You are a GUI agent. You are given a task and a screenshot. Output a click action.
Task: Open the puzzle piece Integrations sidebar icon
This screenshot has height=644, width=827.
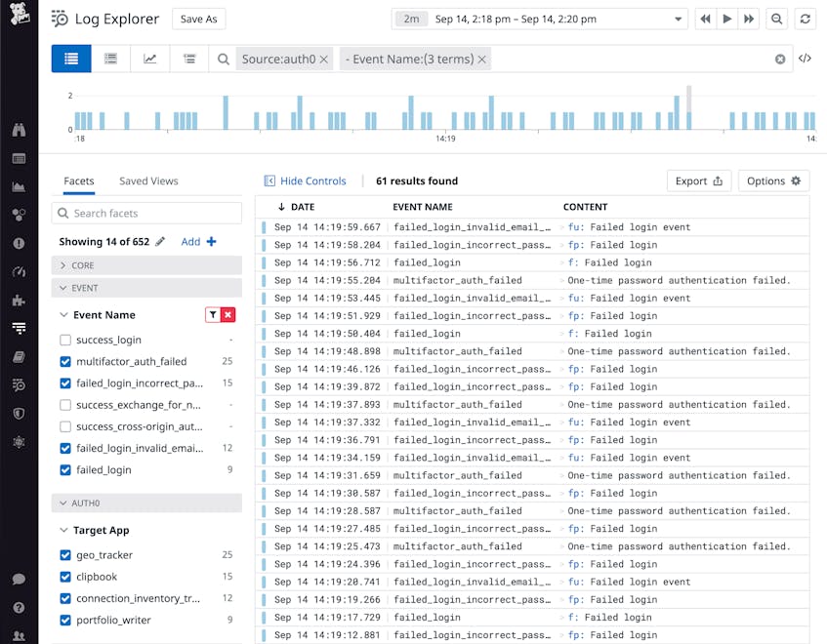[19, 301]
